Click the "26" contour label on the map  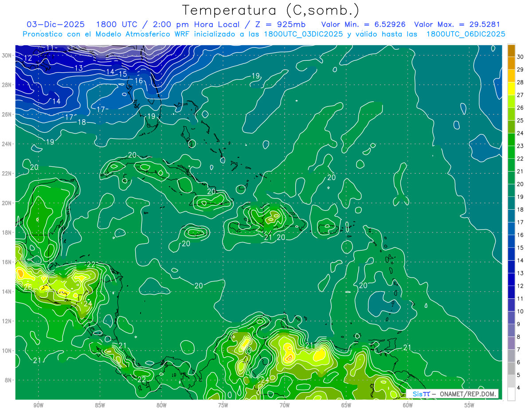coord(27,287)
